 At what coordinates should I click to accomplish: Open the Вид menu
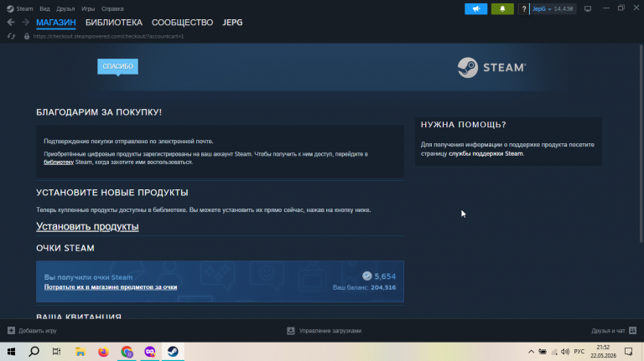pyautogui.click(x=44, y=8)
